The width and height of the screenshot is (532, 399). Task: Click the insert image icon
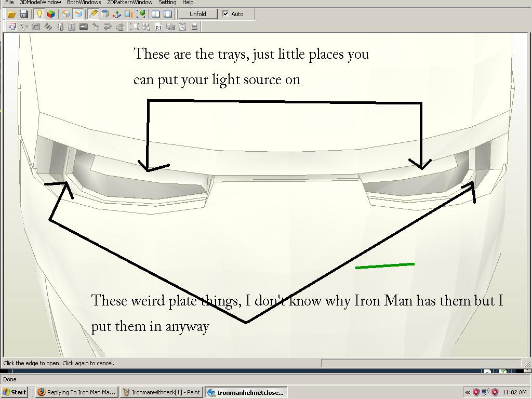tap(84, 26)
